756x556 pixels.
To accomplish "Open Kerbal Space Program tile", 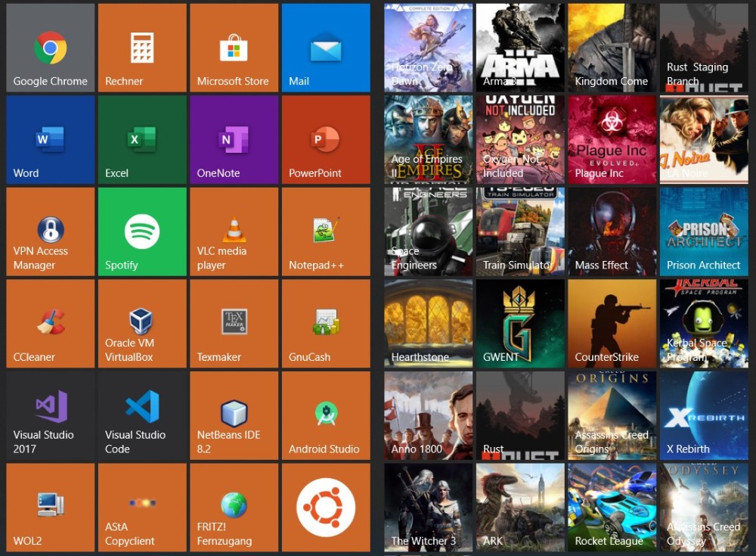I will 704,324.
